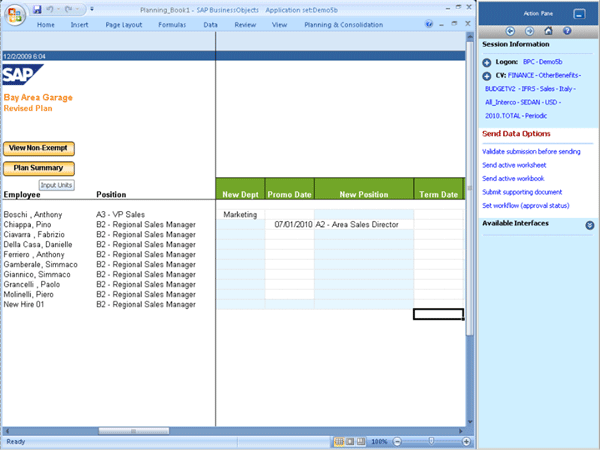Select the Marketing cell for Boschi
This screenshot has height=450, width=600.
point(240,215)
